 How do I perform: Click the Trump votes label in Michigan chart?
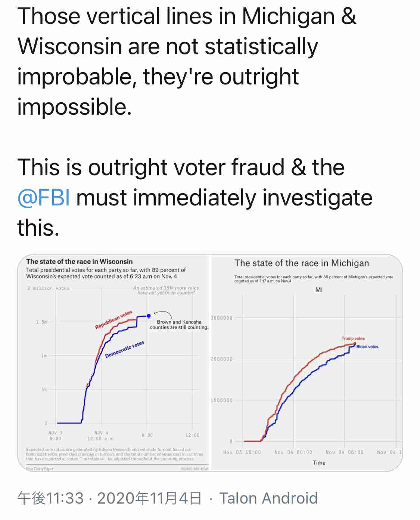[x=353, y=338]
